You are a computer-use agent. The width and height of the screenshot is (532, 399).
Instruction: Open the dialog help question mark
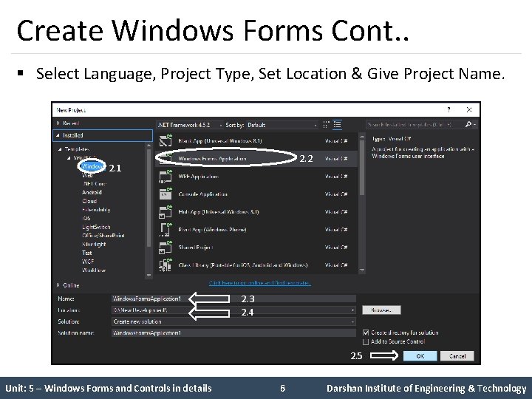coord(449,109)
